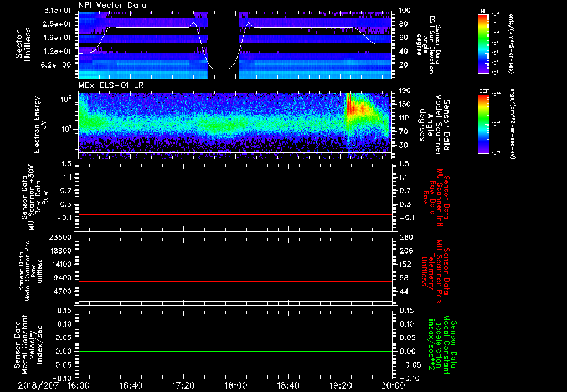Click the 19:20 time axis label
This screenshot has width=567, height=392.
[341, 385]
